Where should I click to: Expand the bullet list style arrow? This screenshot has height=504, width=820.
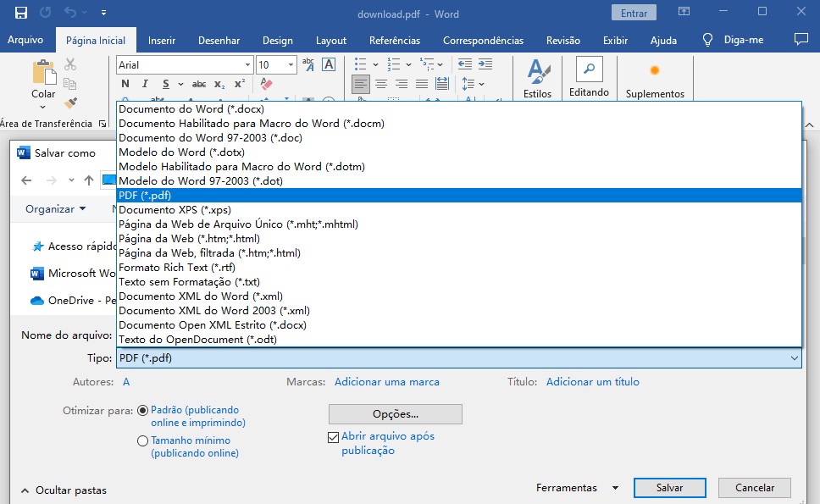click(375, 65)
